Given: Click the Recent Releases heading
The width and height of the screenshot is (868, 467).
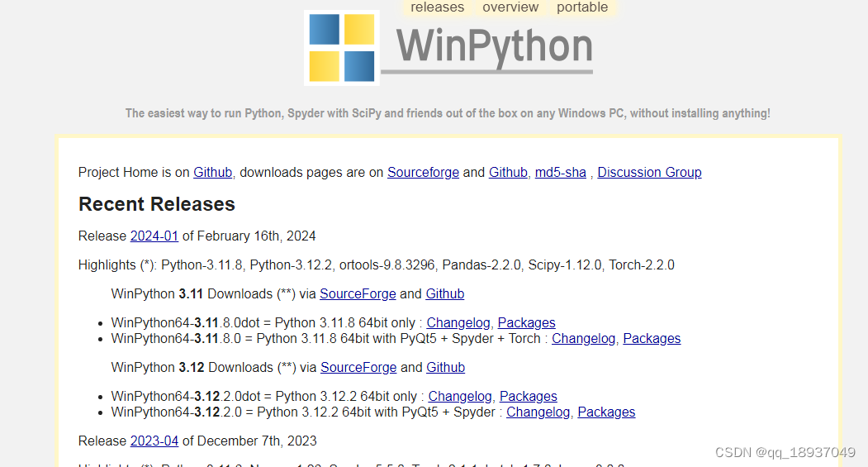Looking at the screenshot, I should click(x=157, y=204).
